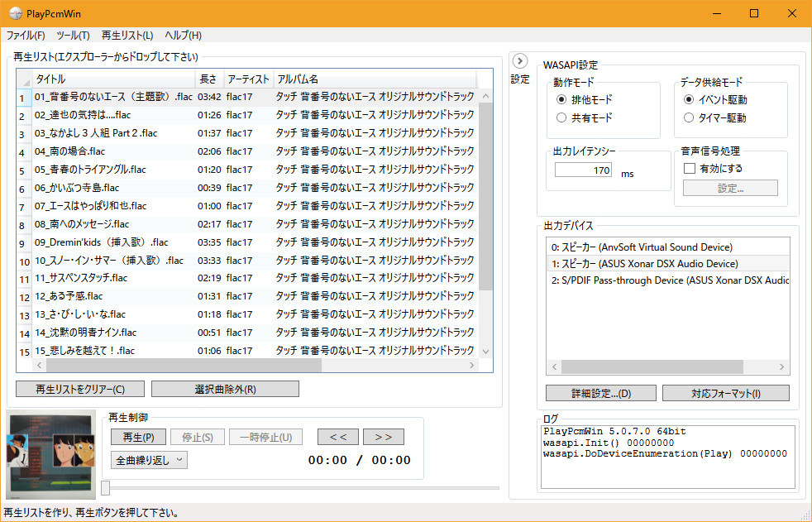
Task: Click 再生リストをクリアー(C) button
Action: click(80, 389)
